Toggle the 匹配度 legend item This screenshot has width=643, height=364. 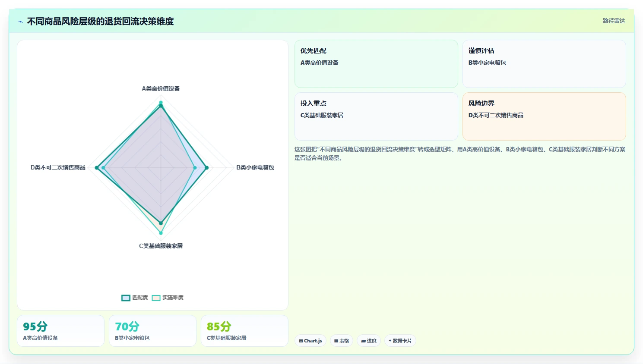tap(135, 298)
